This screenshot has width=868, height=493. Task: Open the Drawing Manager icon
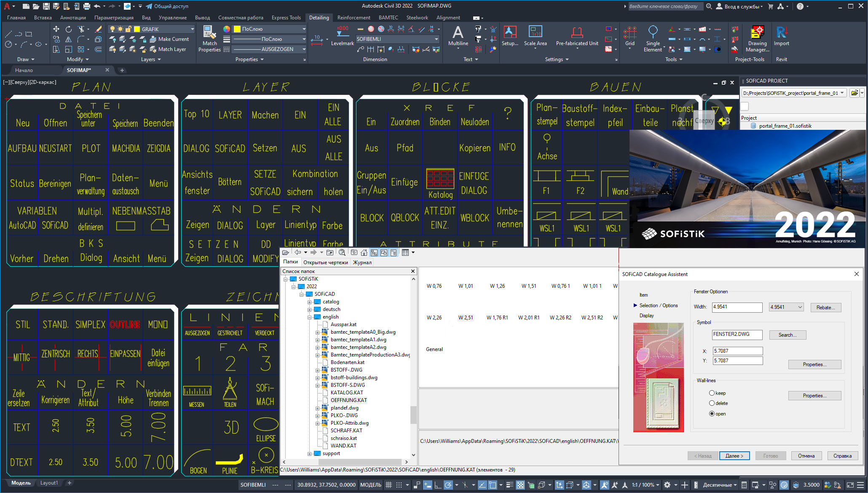[x=757, y=32]
